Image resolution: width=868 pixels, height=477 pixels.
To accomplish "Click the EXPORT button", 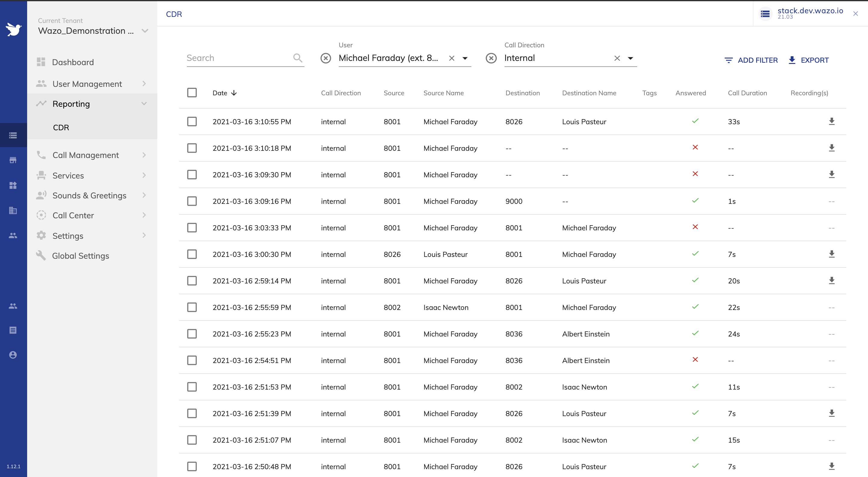I will coord(808,60).
